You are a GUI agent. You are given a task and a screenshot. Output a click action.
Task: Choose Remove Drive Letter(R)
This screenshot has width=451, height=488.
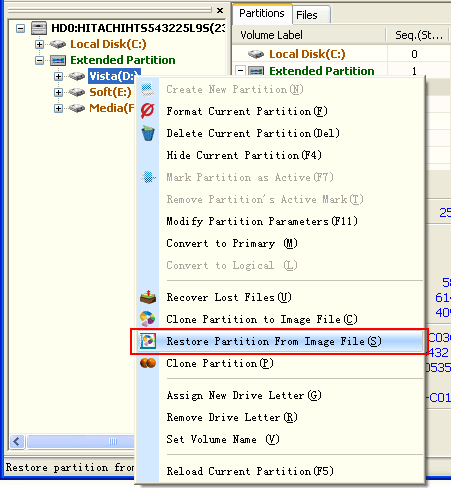[x=280, y=417]
